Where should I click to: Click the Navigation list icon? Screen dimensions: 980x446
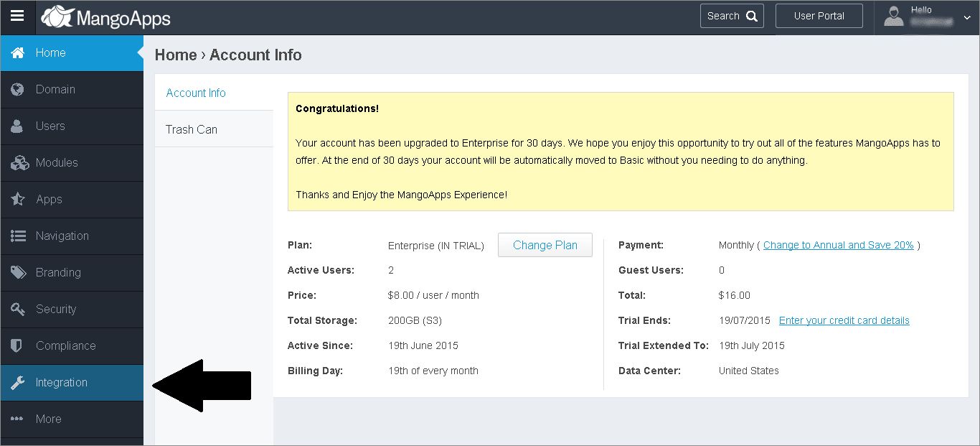(x=18, y=236)
